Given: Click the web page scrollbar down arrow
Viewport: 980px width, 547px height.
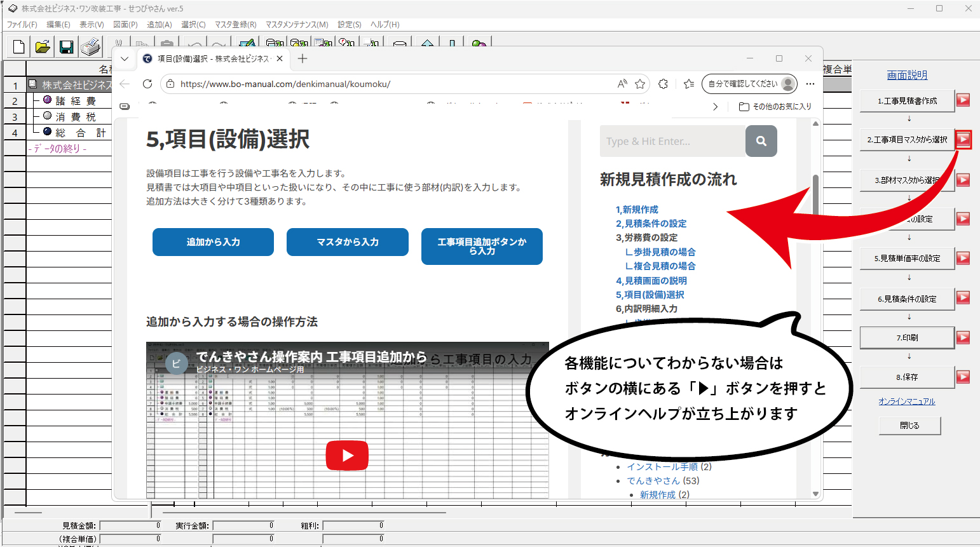Looking at the screenshot, I should click(815, 494).
